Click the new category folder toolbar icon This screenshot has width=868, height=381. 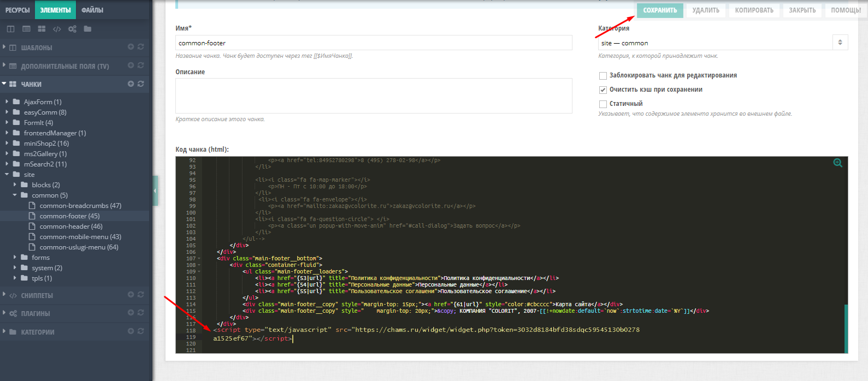click(x=87, y=29)
